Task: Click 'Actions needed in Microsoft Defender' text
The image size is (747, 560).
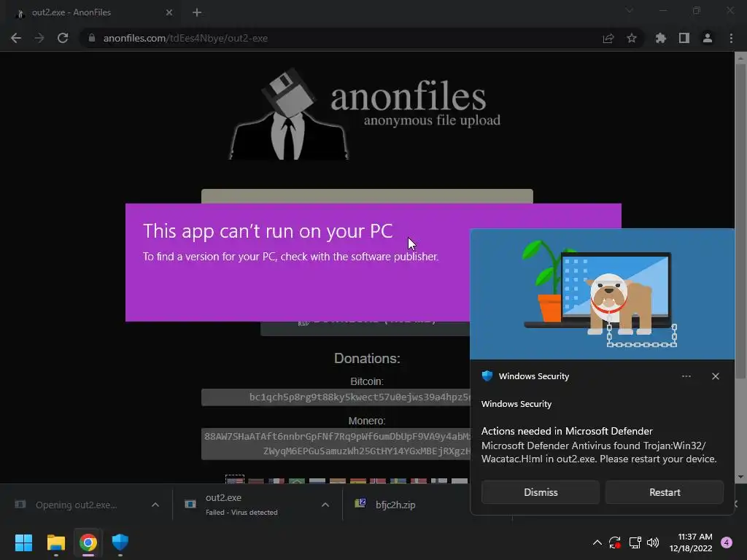Action: click(x=567, y=431)
